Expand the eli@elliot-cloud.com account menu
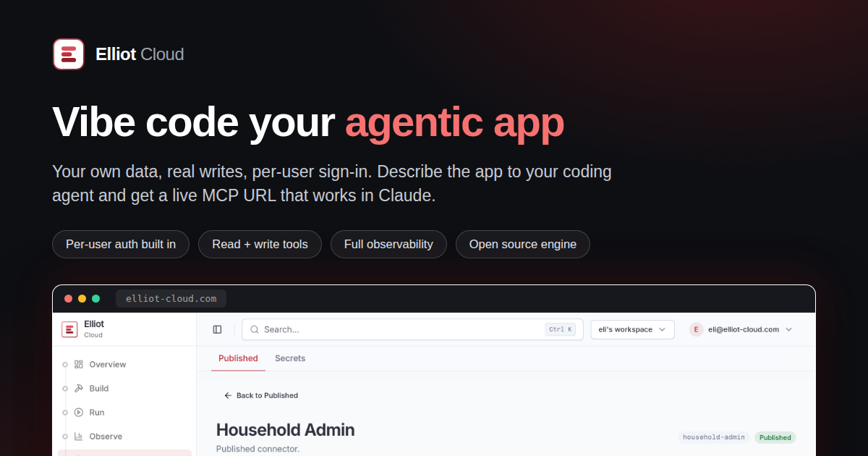 coord(741,329)
